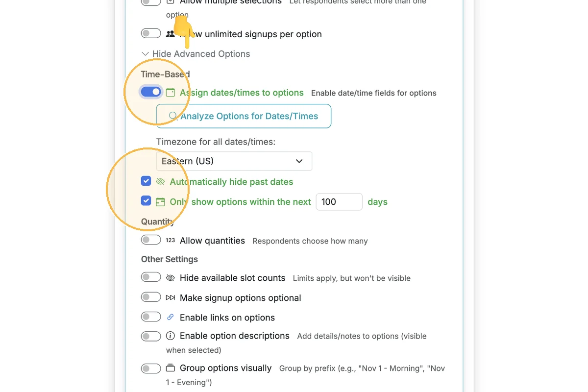Open the Eastern (US) timezone dropdown

point(234,161)
